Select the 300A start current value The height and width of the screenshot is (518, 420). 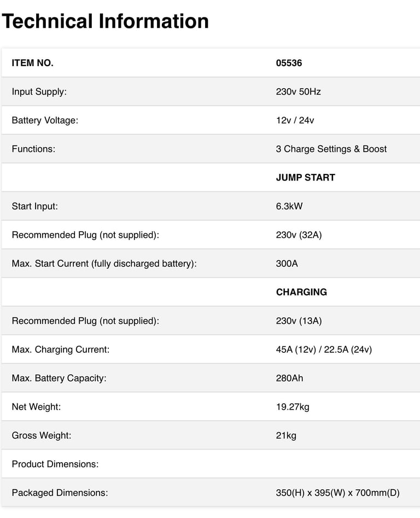coord(287,264)
